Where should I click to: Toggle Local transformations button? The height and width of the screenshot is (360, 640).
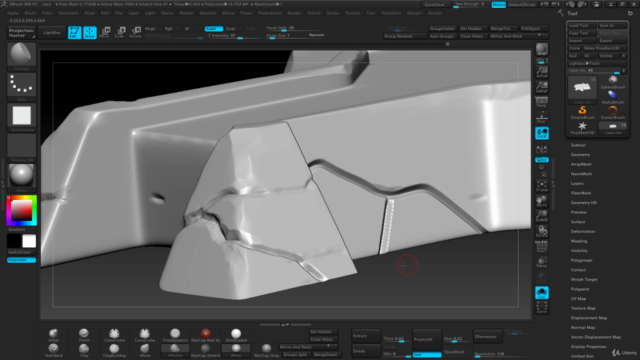(542, 133)
